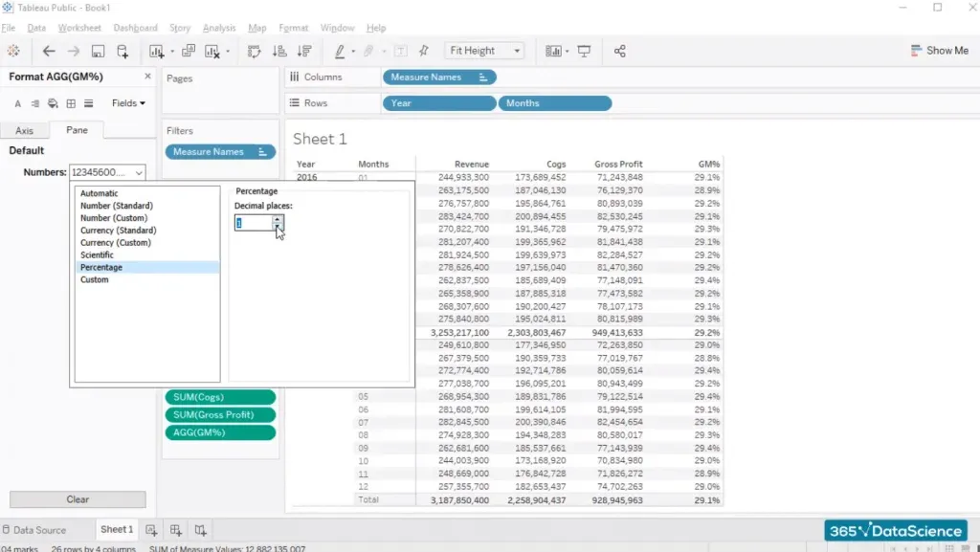Open the Fields dropdown in the Format pane

(128, 103)
